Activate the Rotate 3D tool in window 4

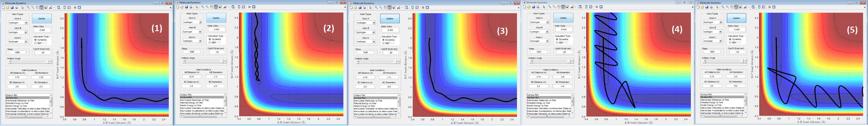(563, 7)
